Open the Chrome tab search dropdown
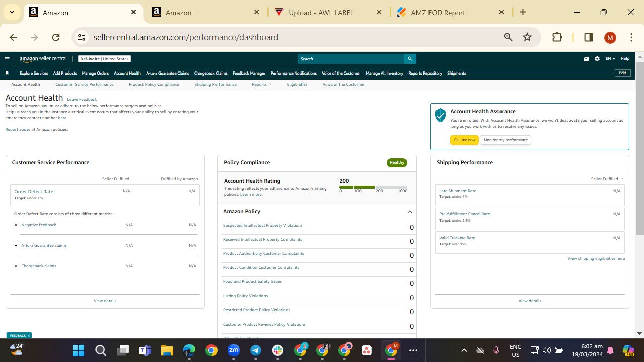 pos(12,12)
